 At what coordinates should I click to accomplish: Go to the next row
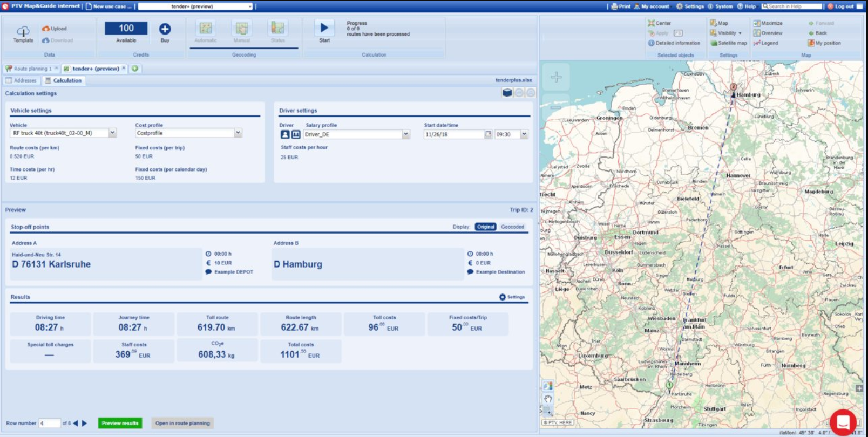click(84, 424)
